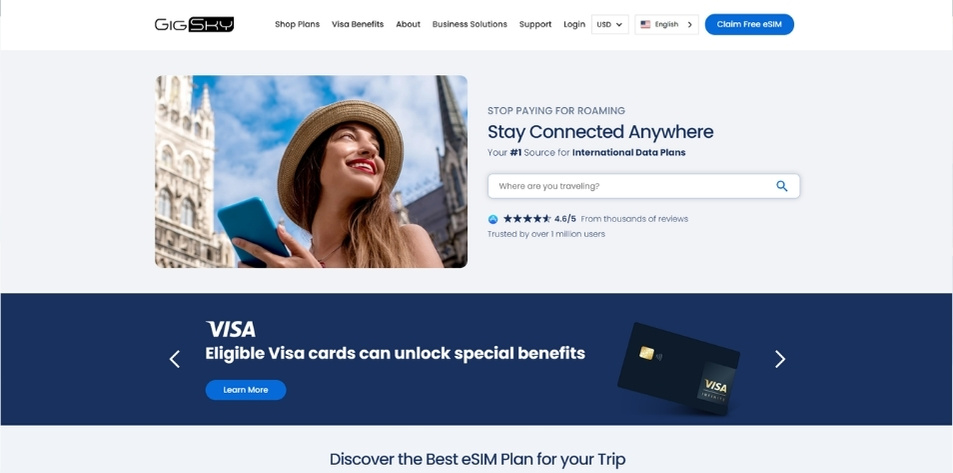Screen dimensions: 953x473
Task: Click the five-star rating icons
Action: pyautogui.click(x=526, y=219)
